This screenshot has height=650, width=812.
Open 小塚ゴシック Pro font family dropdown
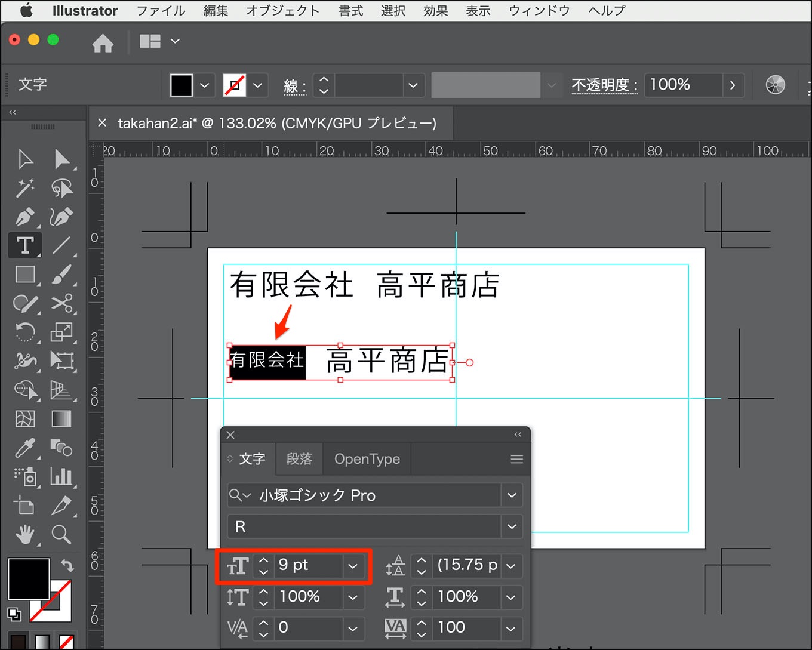512,495
